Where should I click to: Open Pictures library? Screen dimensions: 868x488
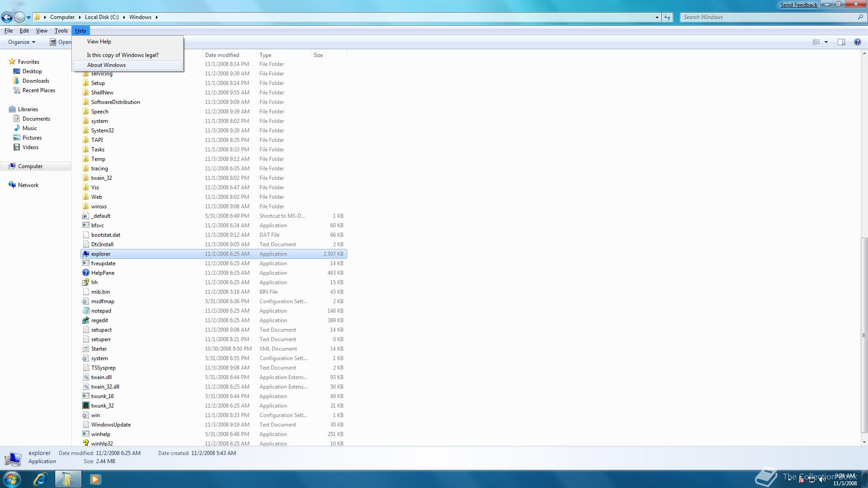(x=32, y=138)
